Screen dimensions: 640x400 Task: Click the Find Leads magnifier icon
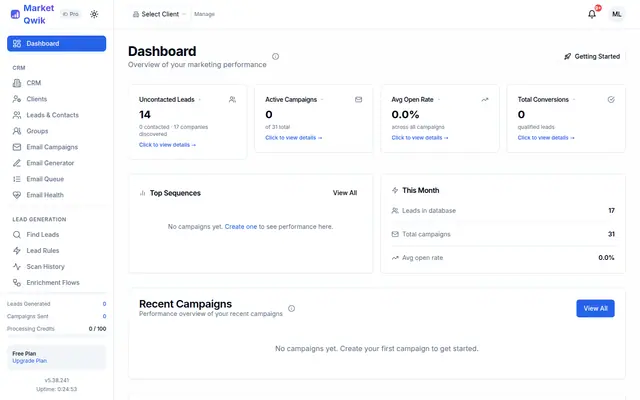pyautogui.click(x=17, y=235)
